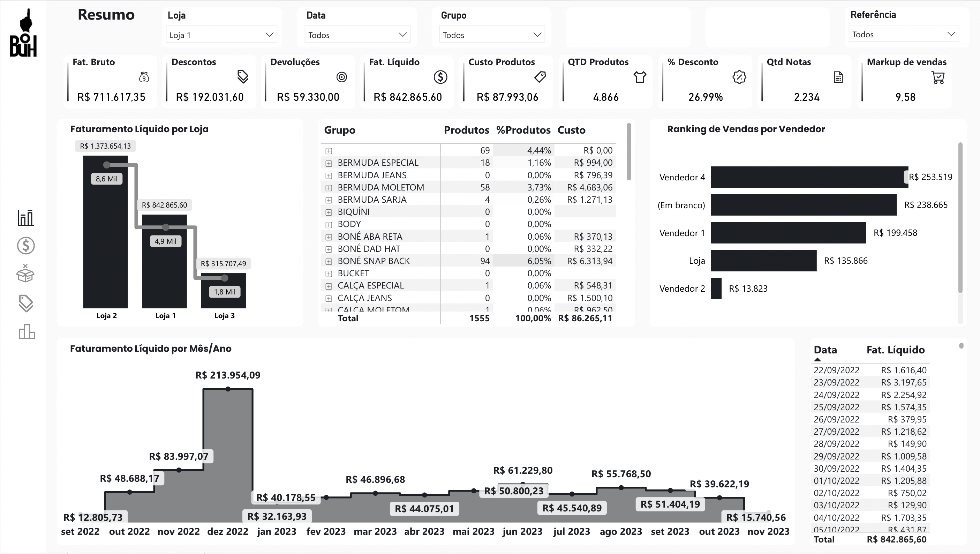This screenshot has height=554, width=980.
Task: Open the dollar sign sidebar page icon
Action: 26,245
